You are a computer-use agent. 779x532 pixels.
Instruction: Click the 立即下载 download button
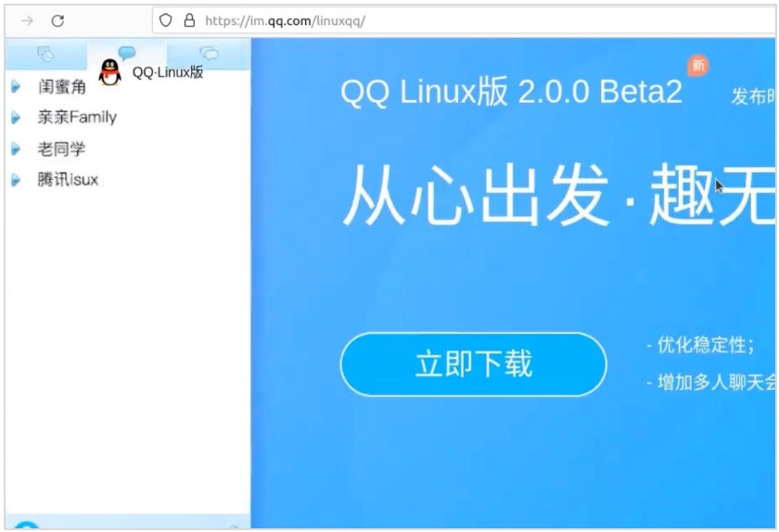point(473,364)
